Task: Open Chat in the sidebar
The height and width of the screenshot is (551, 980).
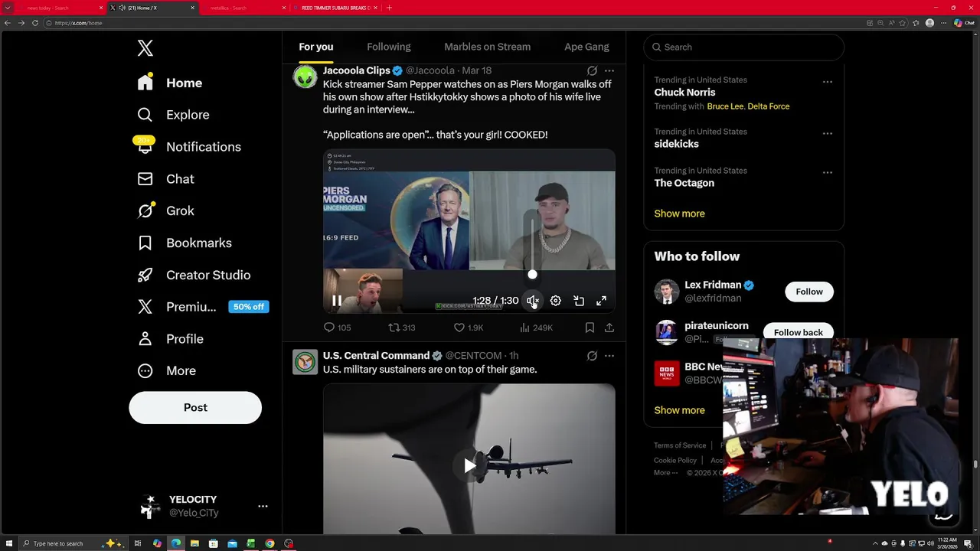Action: pos(165,179)
